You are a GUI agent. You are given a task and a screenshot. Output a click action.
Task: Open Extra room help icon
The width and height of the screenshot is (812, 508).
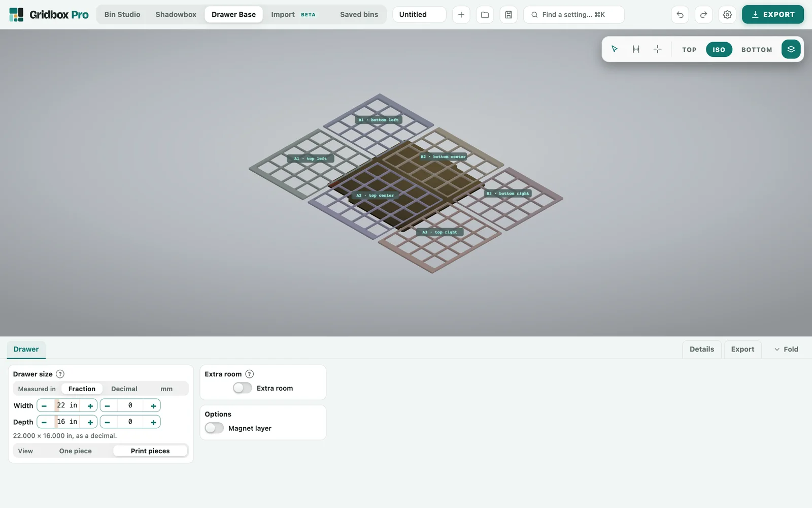pos(249,374)
